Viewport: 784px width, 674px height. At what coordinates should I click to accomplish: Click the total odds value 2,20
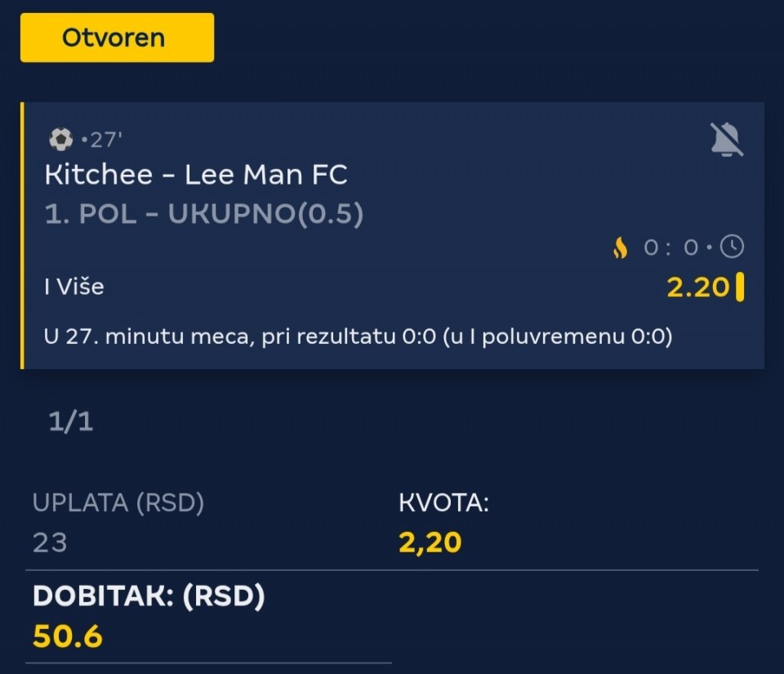430,542
